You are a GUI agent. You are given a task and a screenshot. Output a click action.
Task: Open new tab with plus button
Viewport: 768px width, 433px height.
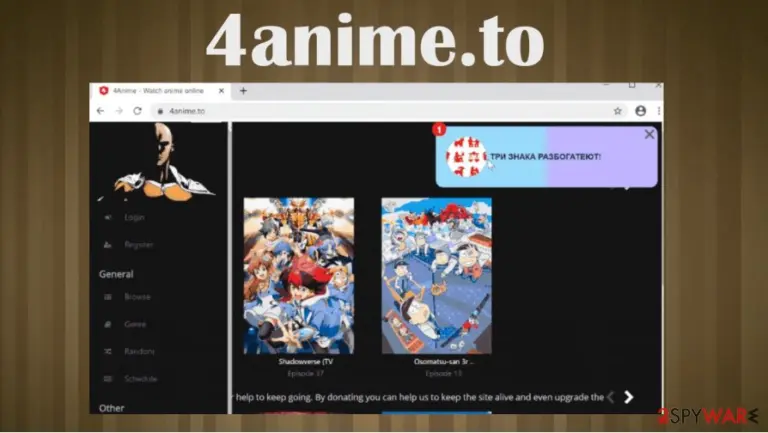coord(243,91)
